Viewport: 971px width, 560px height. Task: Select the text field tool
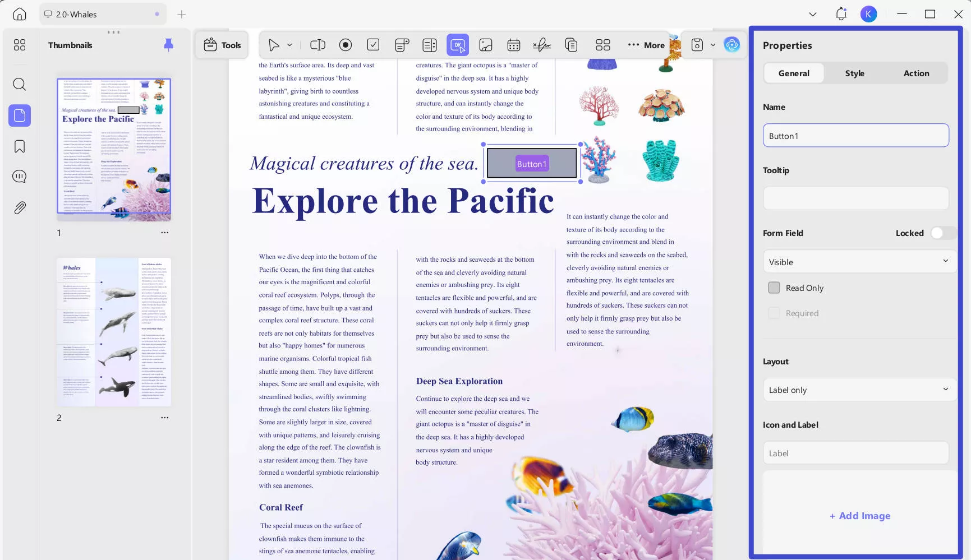tap(317, 45)
